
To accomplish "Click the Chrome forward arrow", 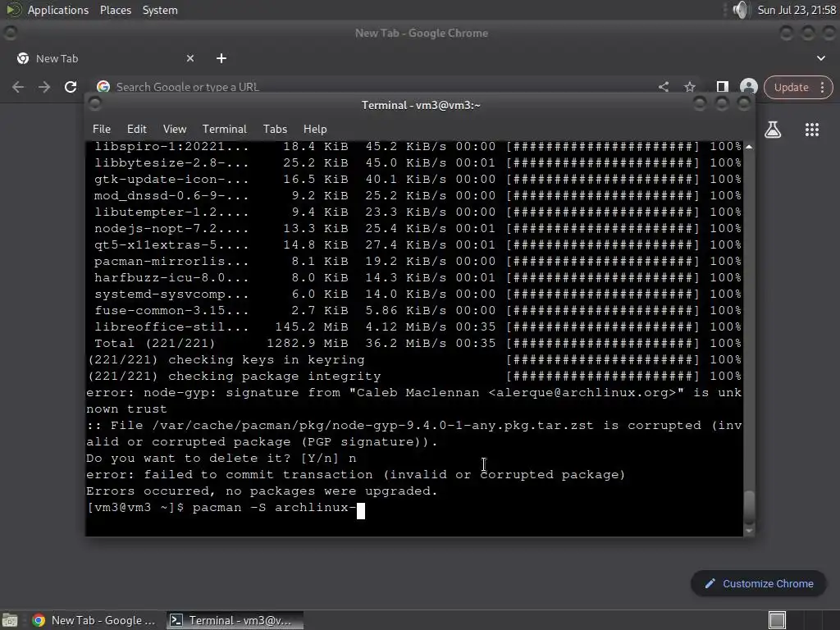I will point(44,87).
